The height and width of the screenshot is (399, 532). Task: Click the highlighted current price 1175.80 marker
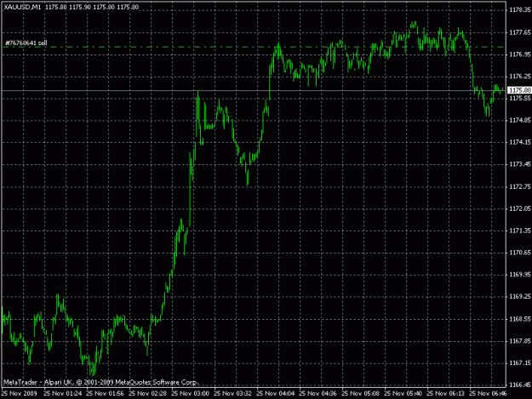[519, 90]
